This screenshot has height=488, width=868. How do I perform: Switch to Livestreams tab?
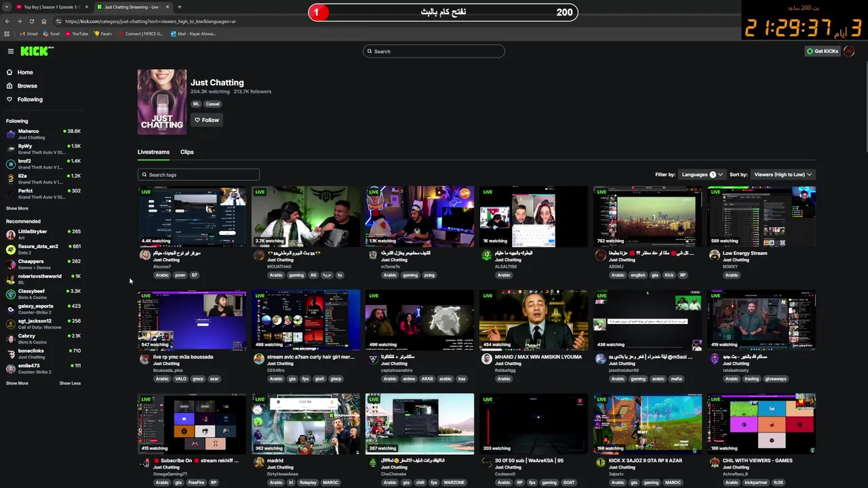tap(153, 152)
